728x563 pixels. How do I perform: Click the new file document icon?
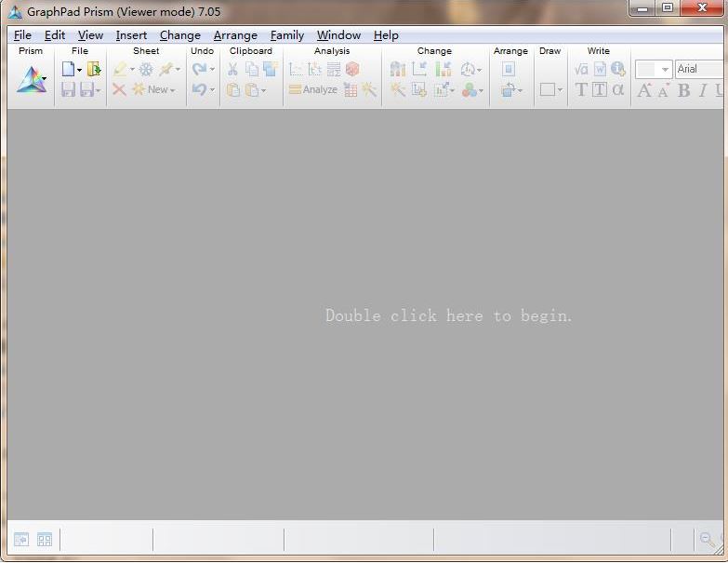coord(68,69)
